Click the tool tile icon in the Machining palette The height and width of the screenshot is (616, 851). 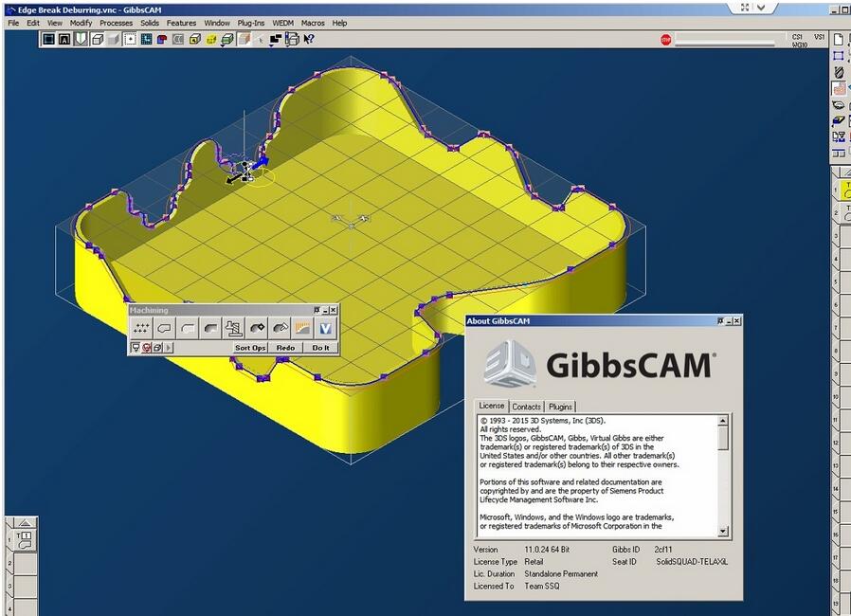click(x=136, y=348)
